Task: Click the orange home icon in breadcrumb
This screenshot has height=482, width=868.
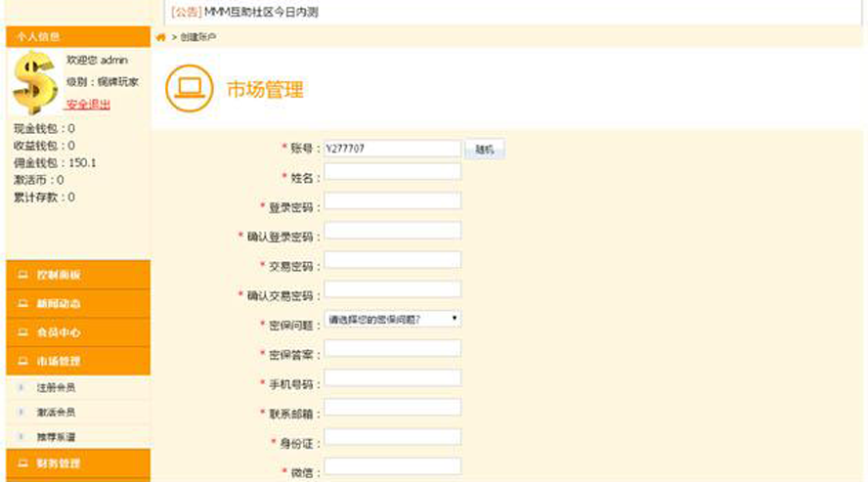Action: [160, 37]
